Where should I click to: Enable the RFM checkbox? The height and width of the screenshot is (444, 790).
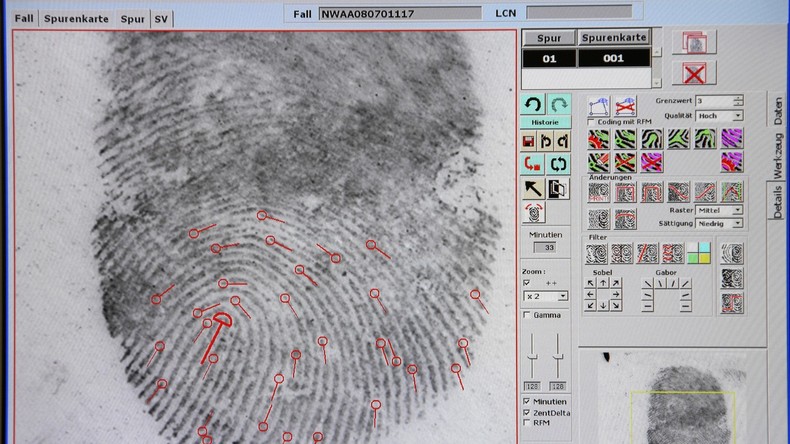coord(526,423)
